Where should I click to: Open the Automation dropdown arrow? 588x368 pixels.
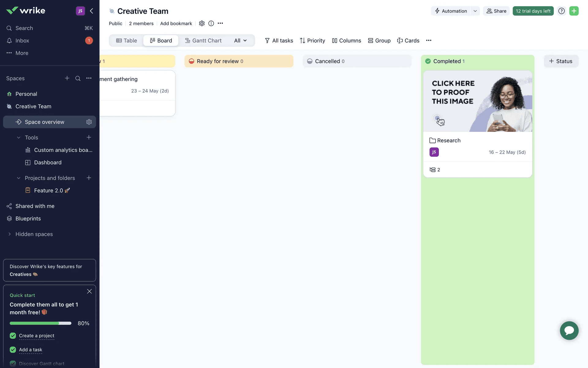[x=475, y=11]
